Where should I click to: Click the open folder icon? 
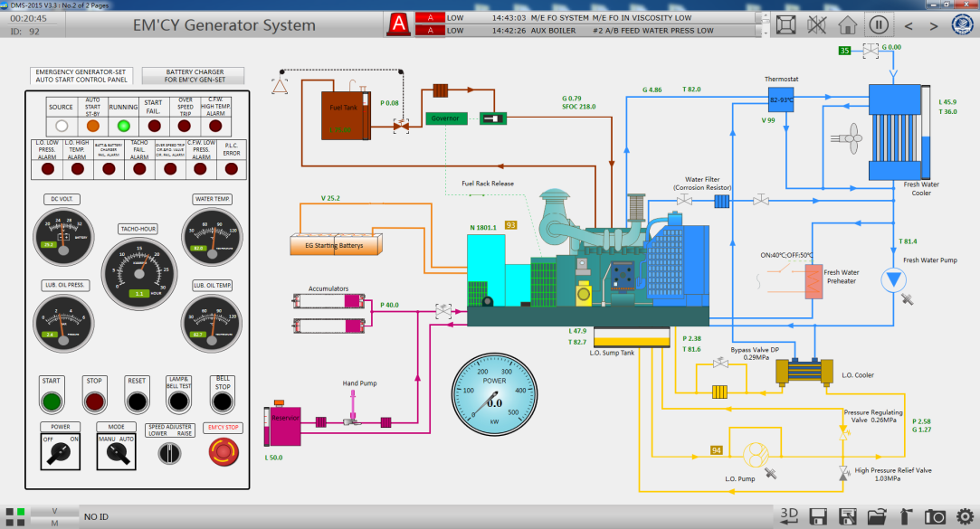tap(877, 515)
